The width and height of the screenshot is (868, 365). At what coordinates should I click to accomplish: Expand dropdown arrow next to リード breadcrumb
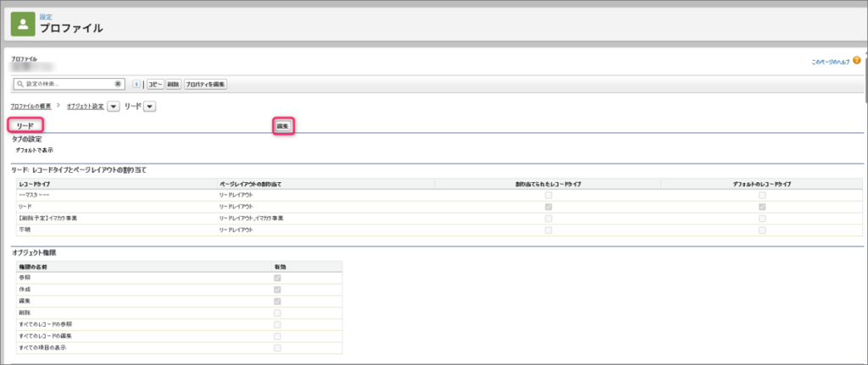point(149,106)
